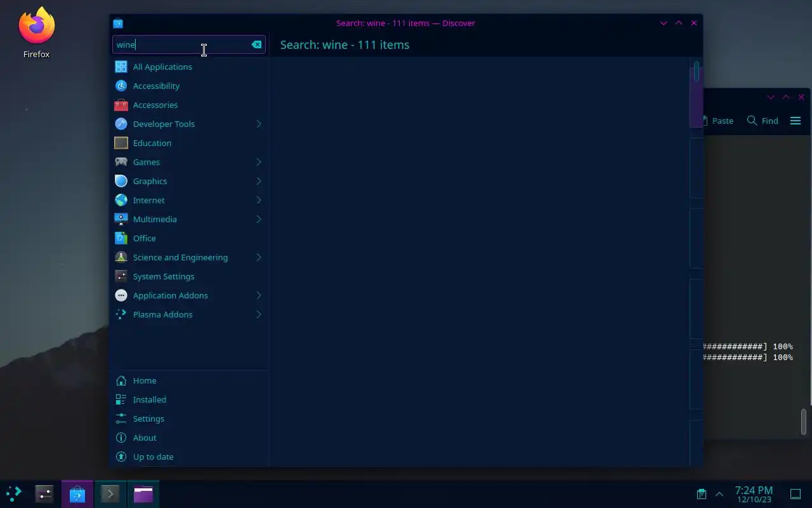Click the System Settings icon

(x=121, y=276)
